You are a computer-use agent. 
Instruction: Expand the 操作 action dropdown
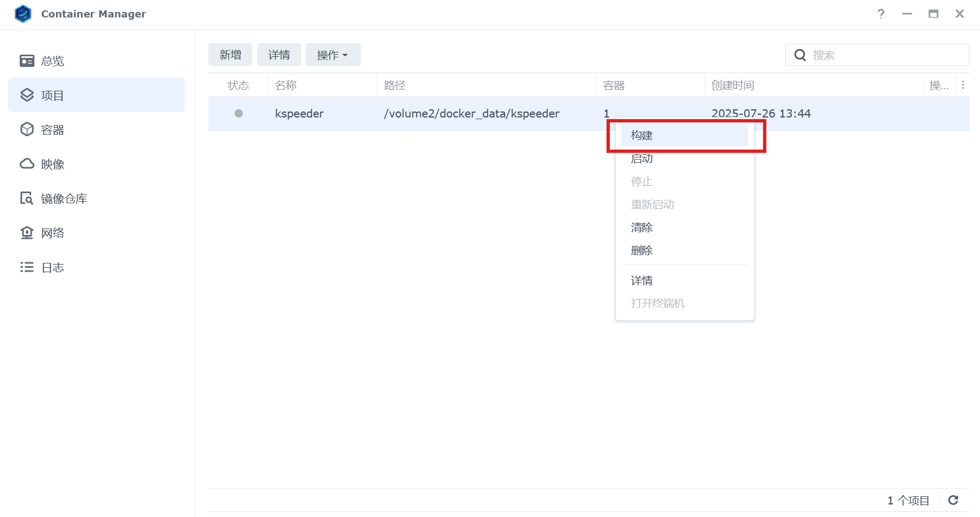coord(332,55)
